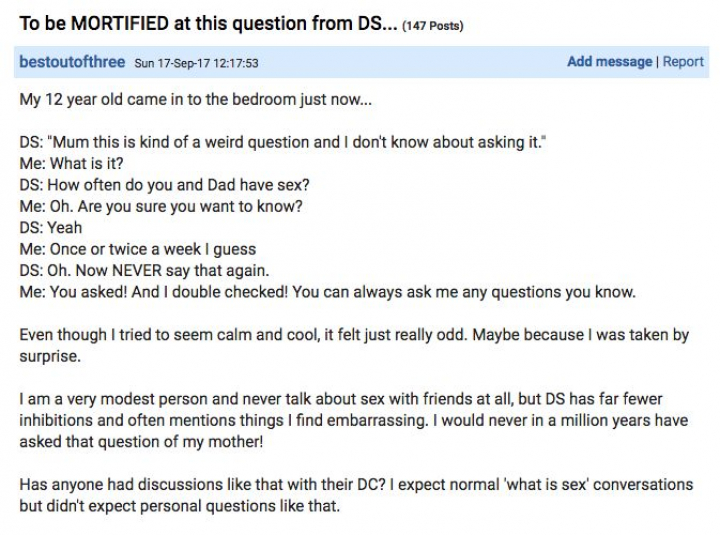This screenshot has width=720, height=535.
Task: Click the thread title about being MORTIFIED
Action: tap(207, 22)
